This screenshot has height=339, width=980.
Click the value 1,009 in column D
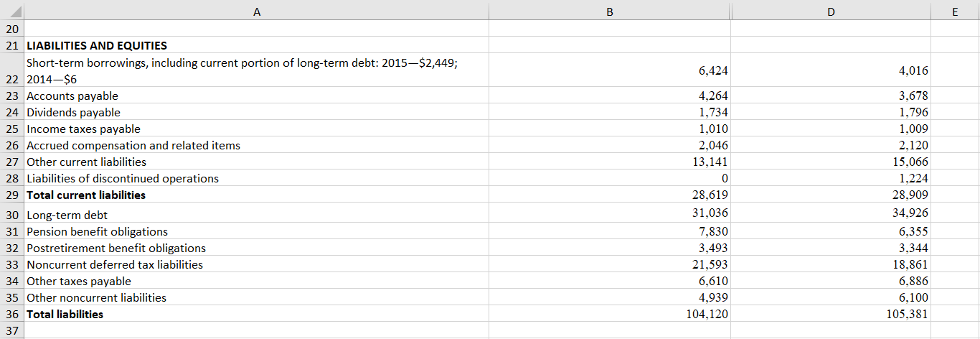coord(913,129)
